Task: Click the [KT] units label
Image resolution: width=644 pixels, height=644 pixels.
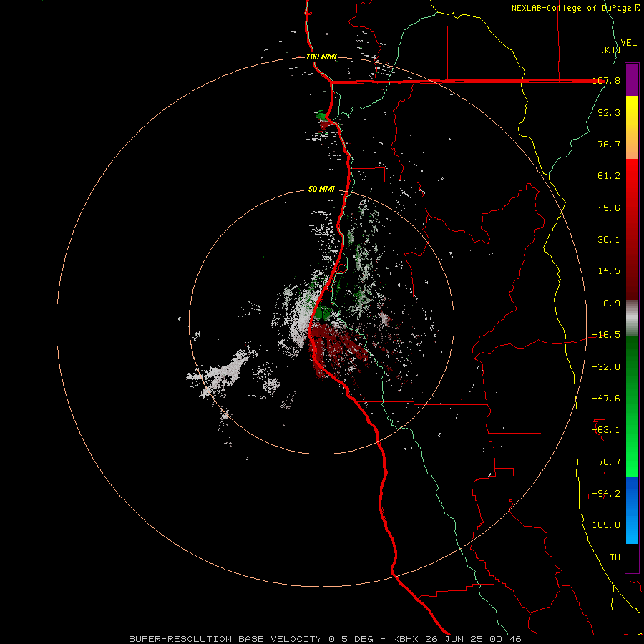Action: tap(610, 49)
